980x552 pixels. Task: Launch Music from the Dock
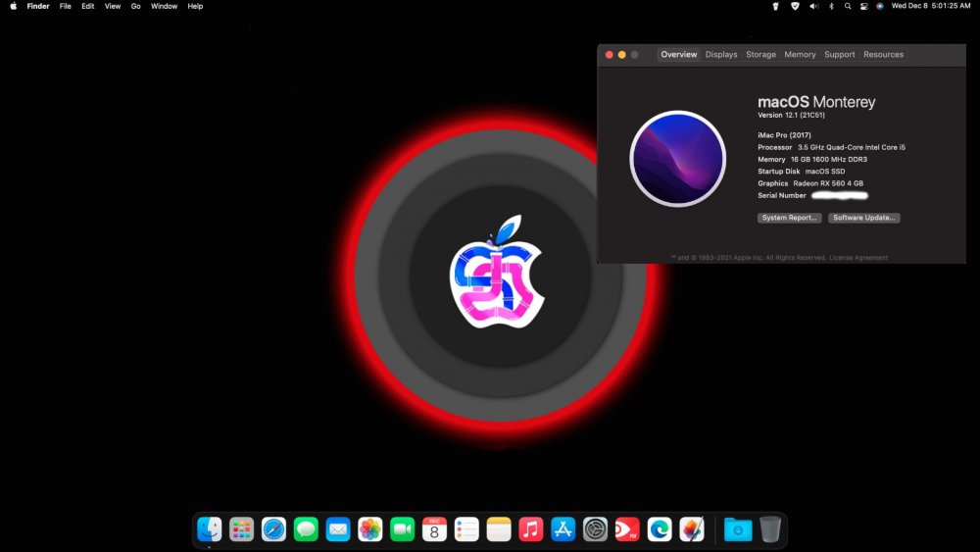(x=531, y=529)
